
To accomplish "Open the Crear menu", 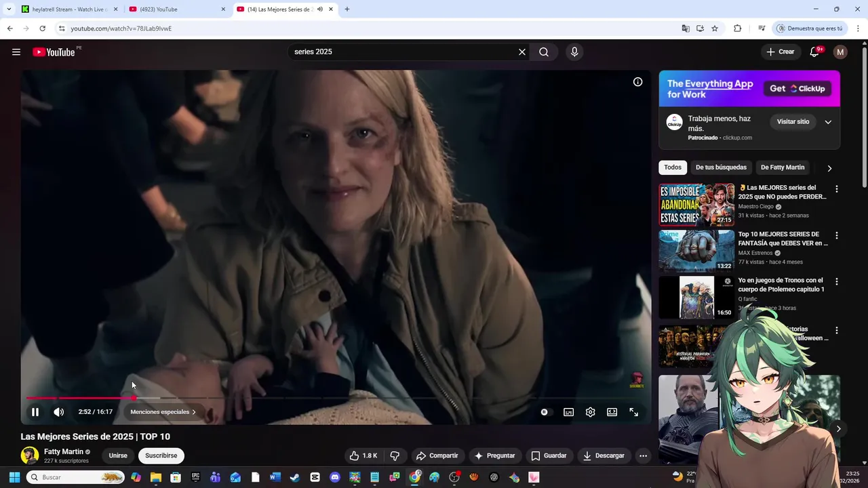I will (x=780, y=52).
